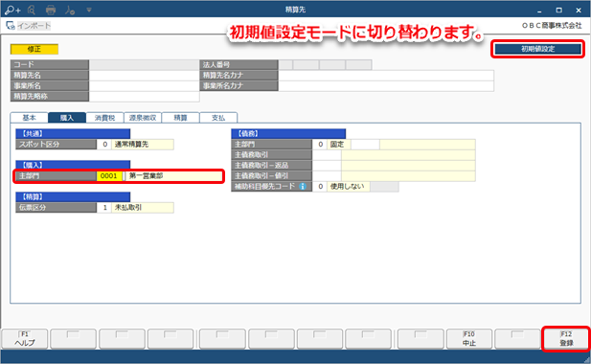Select the 購入 tab

67,118
